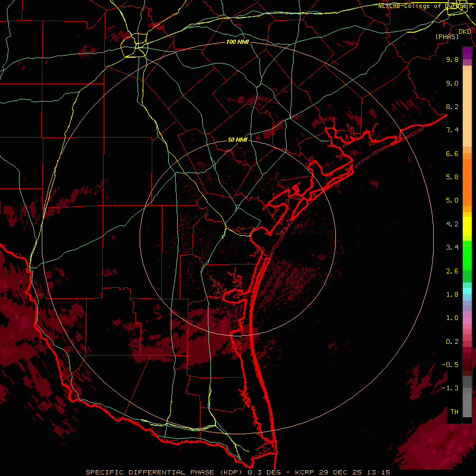Pick the yellow segment of the color bar
The image size is (476, 476).
[467, 226]
